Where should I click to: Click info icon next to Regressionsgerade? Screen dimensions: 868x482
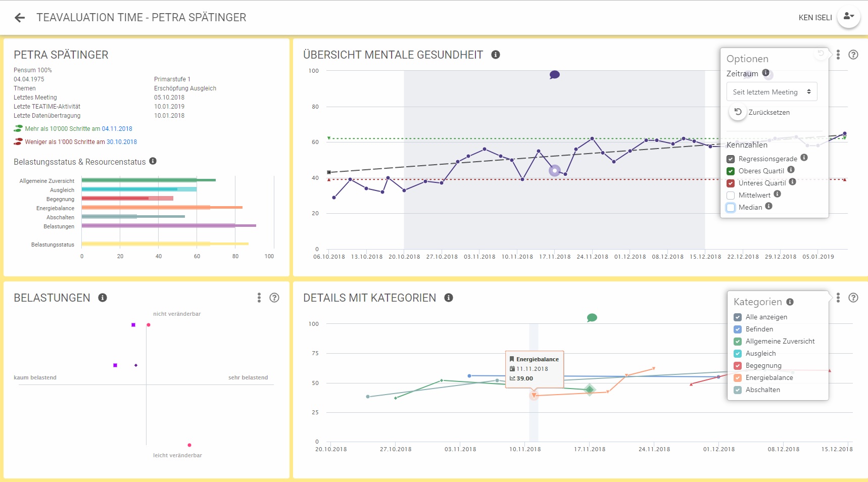pos(804,158)
